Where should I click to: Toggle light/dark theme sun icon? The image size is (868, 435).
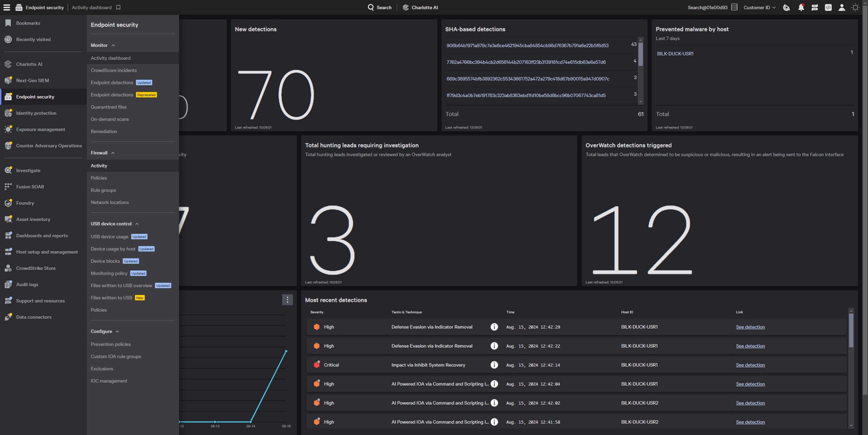coord(855,7)
